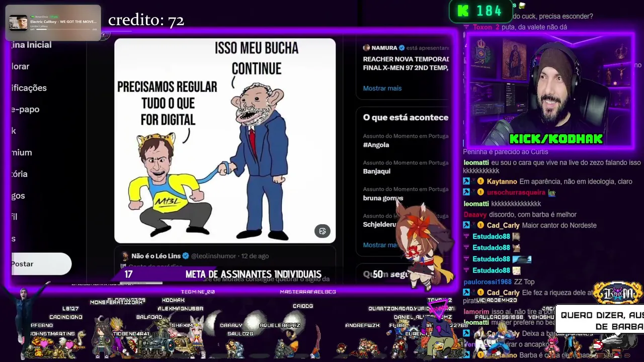The width and height of the screenshot is (644, 362).
Task: Click the Toxon username in chat
Action: click(x=482, y=27)
